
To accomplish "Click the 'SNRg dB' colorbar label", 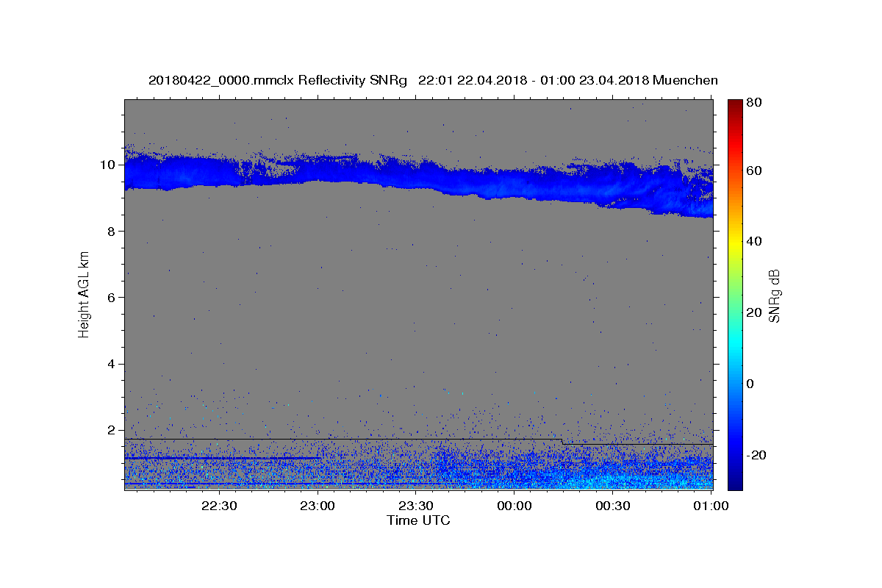I will click(x=774, y=295).
